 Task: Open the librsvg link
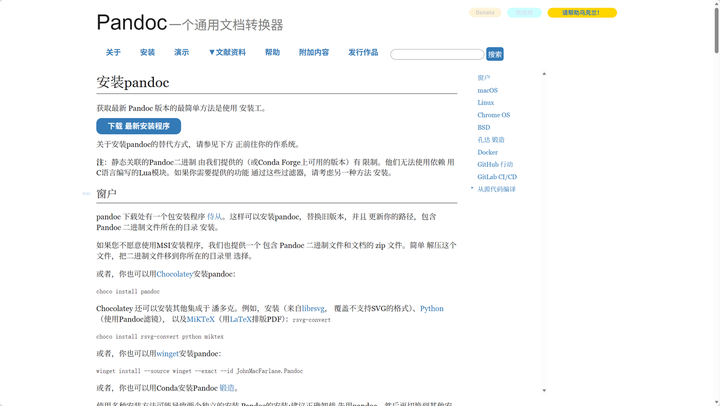pyautogui.click(x=313, y=309)
